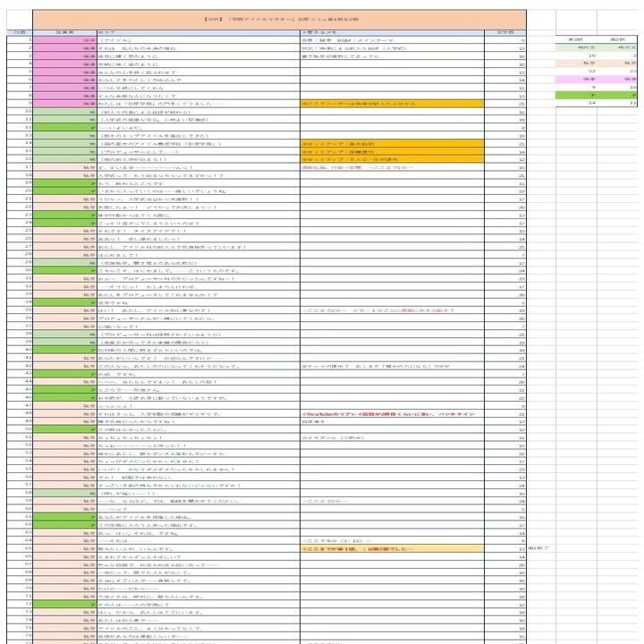Screen dimensions: 644x644
Task: Select the pink speaker cell in row 1
Action: point(65,40)
